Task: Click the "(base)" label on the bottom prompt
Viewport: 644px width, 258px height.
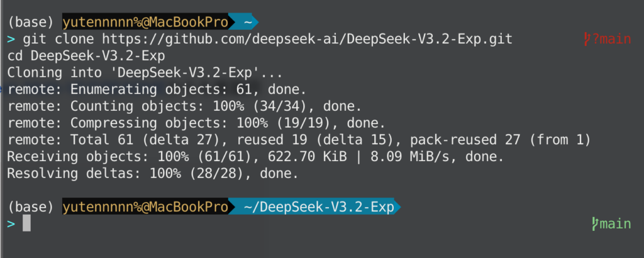Action: 31,207
